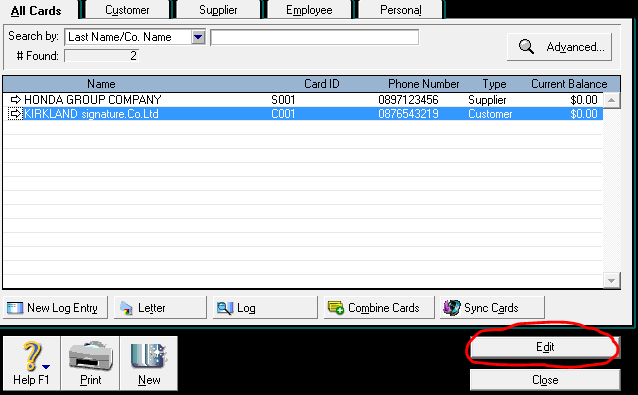Click the Phone Number column header
Viewport: 638px width, 395px height.
(424, 84)
